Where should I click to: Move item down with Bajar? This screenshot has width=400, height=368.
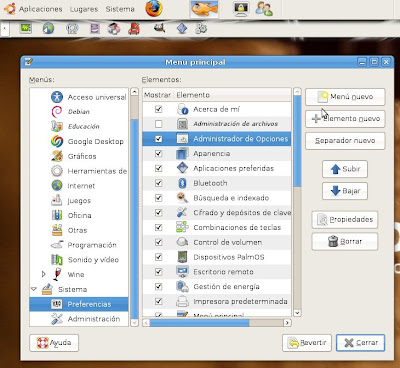(x=345, y=191)
